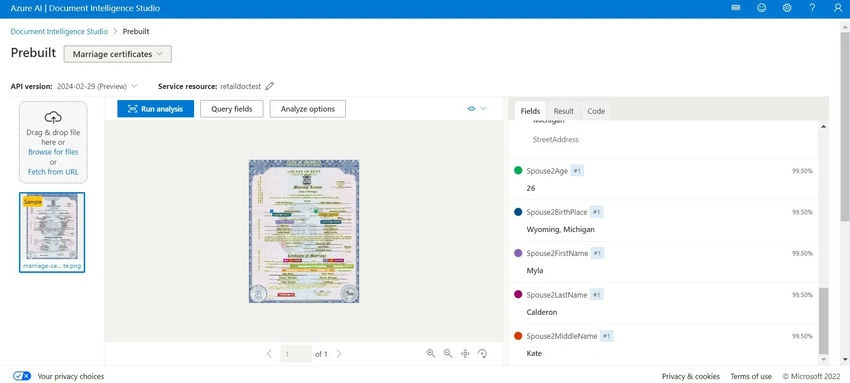Click the Spouse2FirstName field label
The image size is (850, 383).
pyautogui.click(x=557, y=254)
